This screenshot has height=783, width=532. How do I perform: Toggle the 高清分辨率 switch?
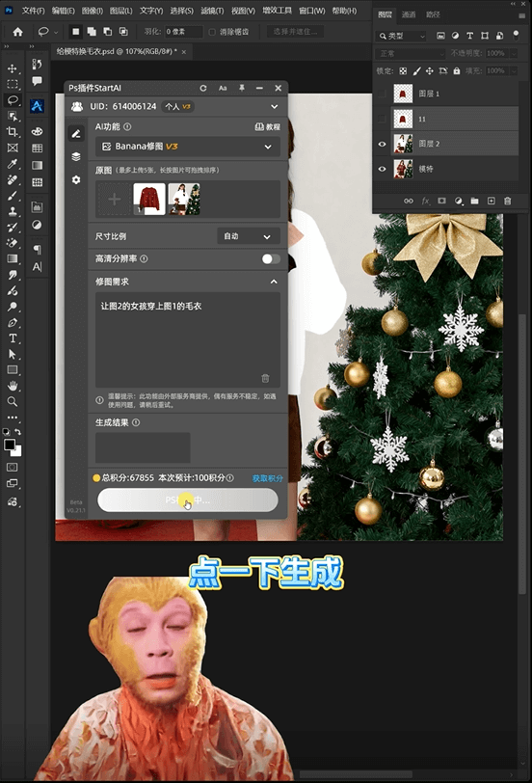tap(271, 258)
